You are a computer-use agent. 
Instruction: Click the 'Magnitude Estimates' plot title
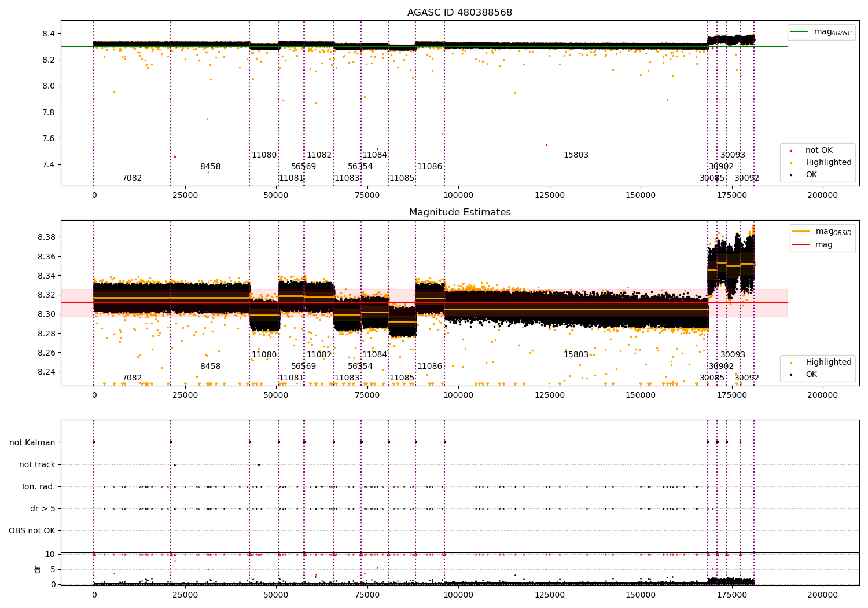tap(459, 212)
